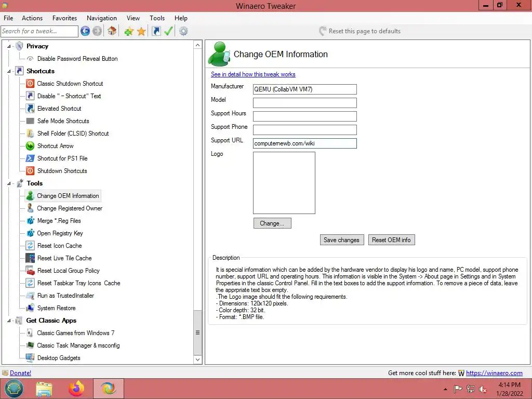Screen dimensions: 532x399
Task: Open File Explorer from the taskbar
Action: click(44, 389)
